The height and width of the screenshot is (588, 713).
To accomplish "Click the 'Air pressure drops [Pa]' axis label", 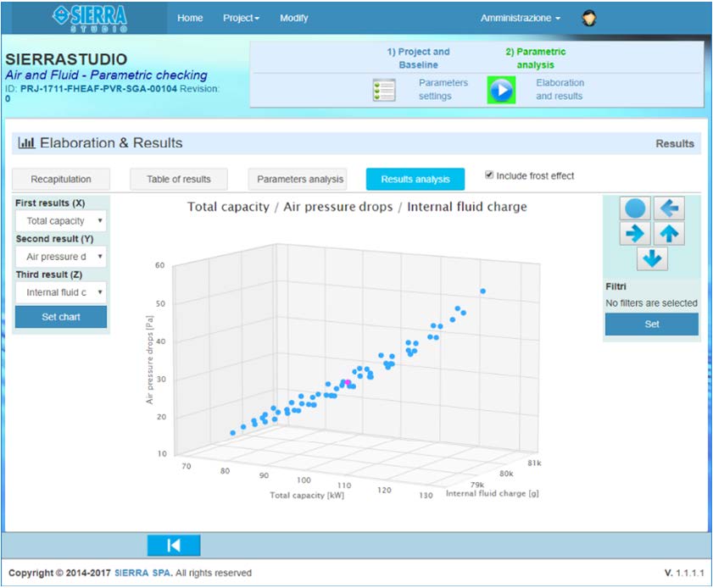I will click(x=149, y=360).
